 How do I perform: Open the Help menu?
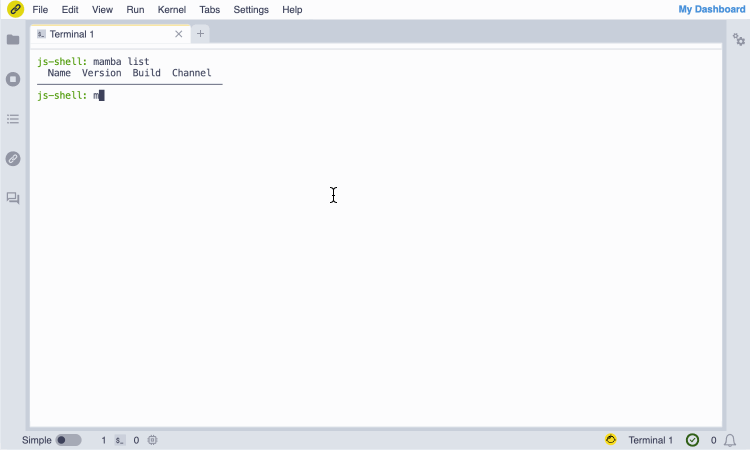pyautogui.click(x=292, y=10)
